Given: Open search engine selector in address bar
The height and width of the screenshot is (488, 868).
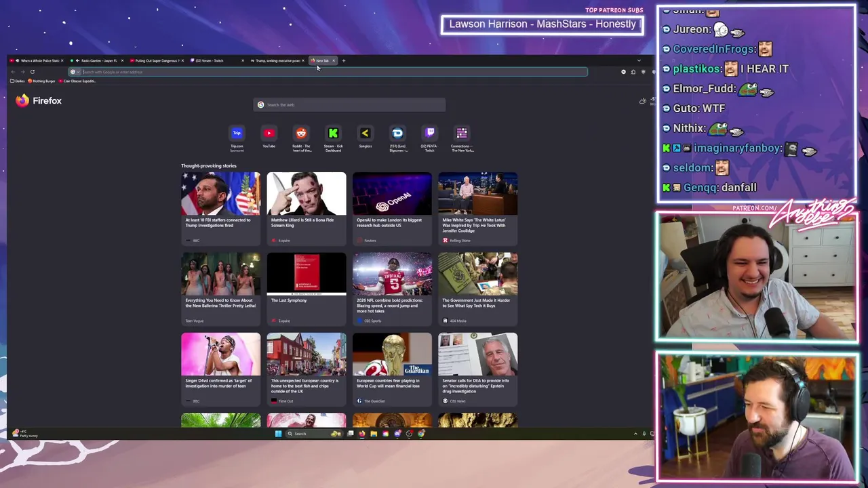Looking at the screenshot, I should pyautogui.click(x=75, y=72).
